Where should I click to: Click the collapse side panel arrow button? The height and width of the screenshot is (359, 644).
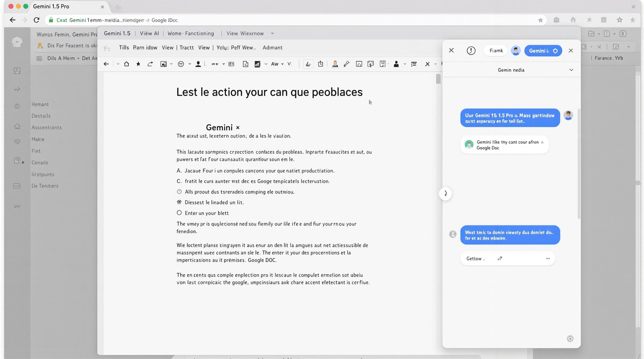(446, 194)
